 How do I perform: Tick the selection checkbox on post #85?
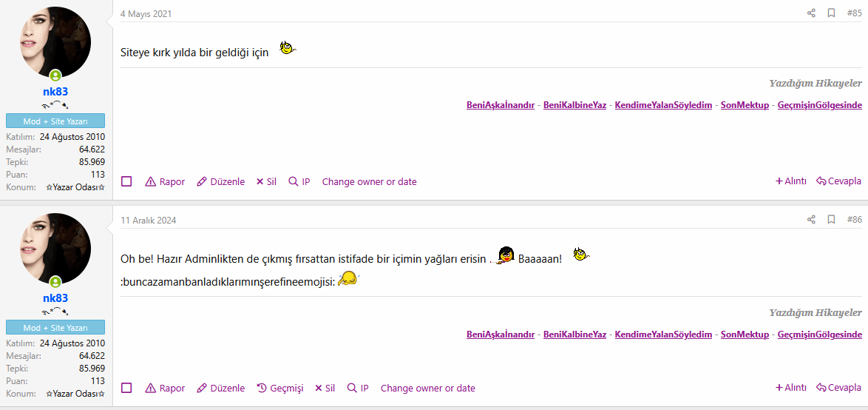pyautogui.click(x=126, y=181)
